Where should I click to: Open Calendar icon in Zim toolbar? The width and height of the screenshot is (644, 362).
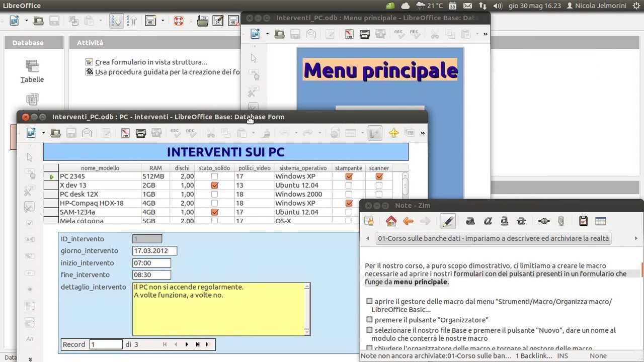click(600, 221)
